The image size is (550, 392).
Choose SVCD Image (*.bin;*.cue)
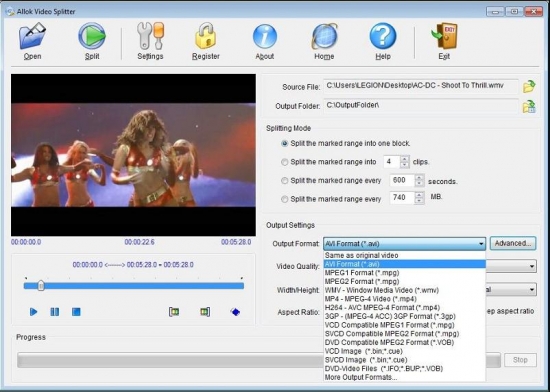pos(404,360)
